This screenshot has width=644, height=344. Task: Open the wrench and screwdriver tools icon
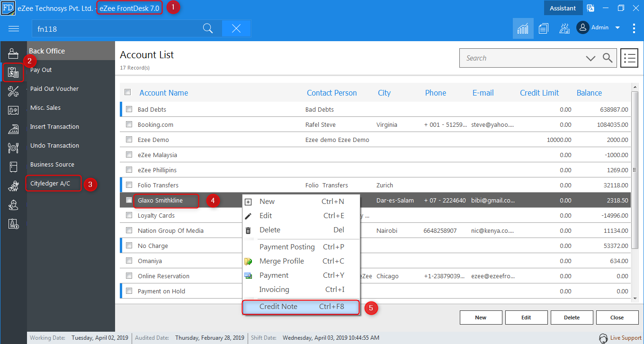13,91
